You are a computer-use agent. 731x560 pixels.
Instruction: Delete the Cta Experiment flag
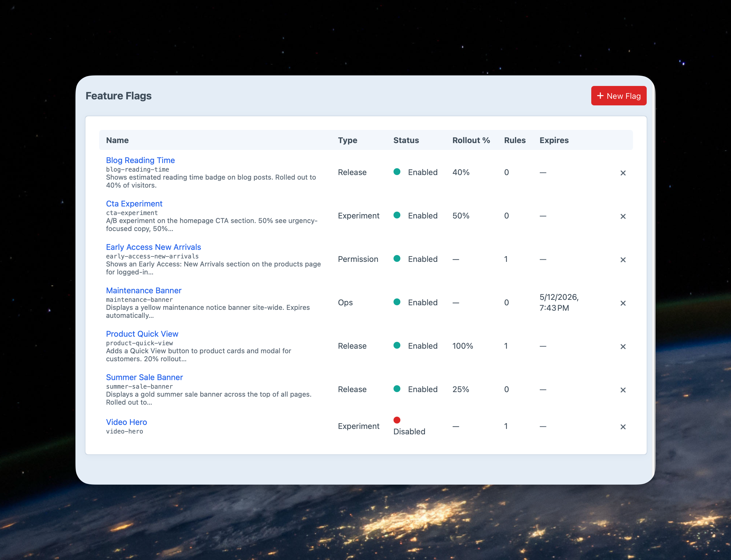point(623,216)
